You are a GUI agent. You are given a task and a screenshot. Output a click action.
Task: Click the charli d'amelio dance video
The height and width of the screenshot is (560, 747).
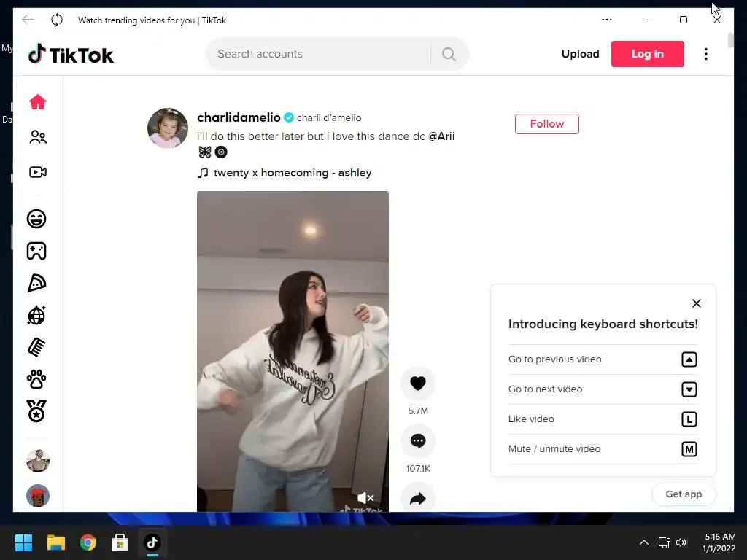pos(293,351)
